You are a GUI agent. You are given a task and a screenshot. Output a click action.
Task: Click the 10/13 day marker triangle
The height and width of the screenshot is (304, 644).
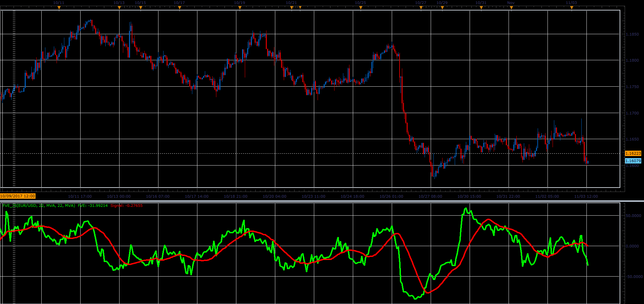click(x=119, y=8)
